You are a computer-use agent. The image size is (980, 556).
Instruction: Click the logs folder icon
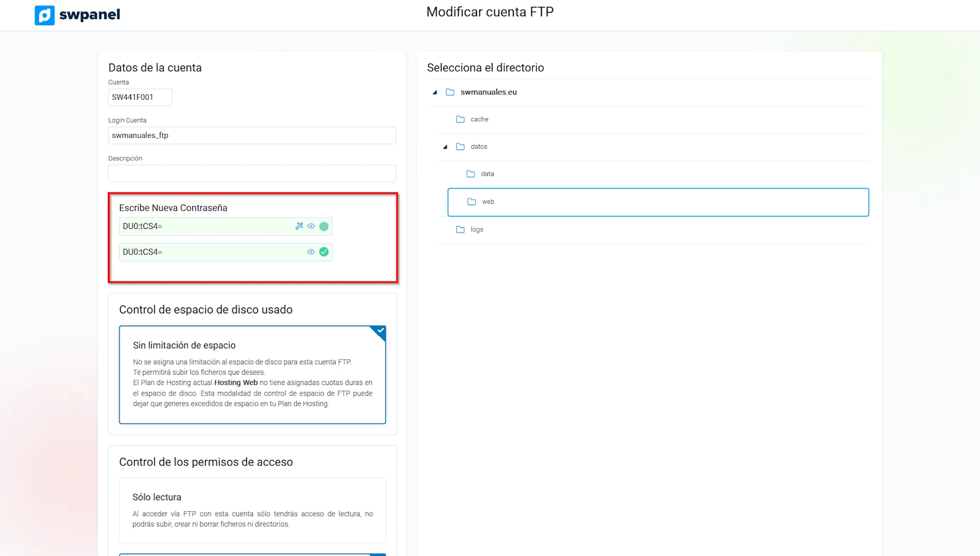(x=461, y=230)
